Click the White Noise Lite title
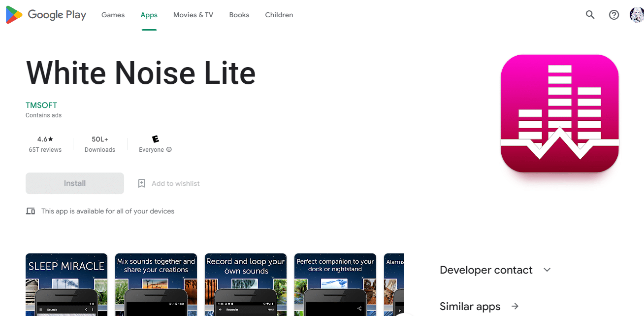644x316 pixels. pos(141,72)
